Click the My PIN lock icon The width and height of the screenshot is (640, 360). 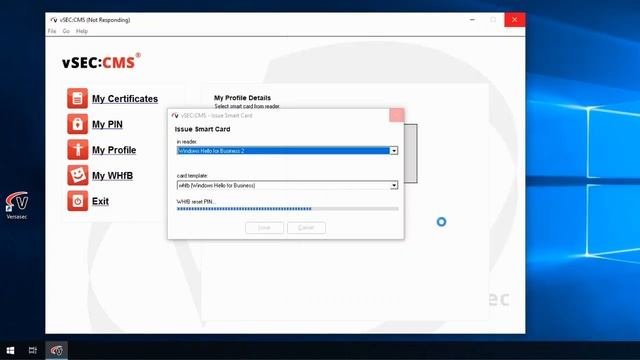(x=77, y=124)
